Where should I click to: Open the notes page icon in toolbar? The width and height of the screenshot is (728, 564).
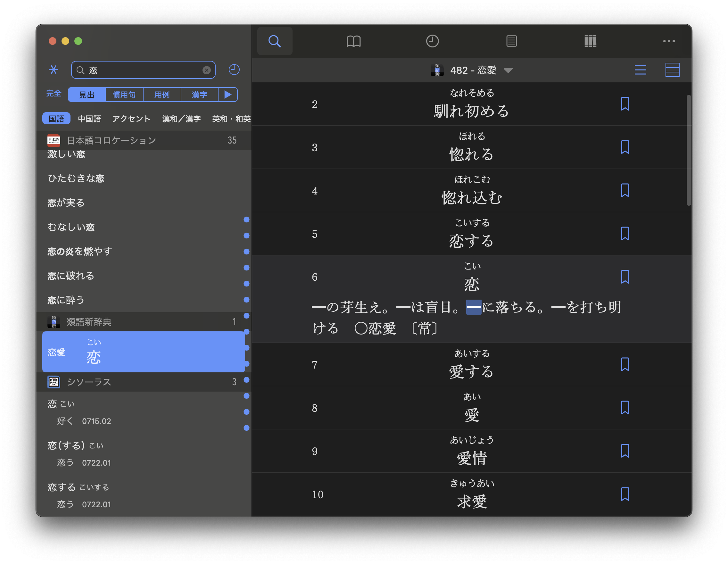tap(511, 41)
